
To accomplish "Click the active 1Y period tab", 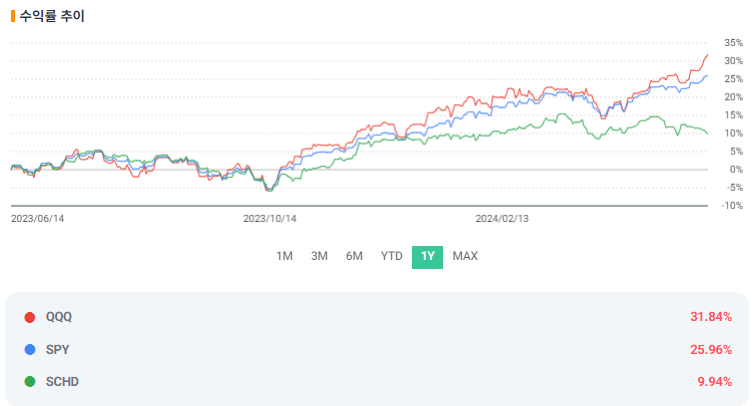I will (427, 257).
